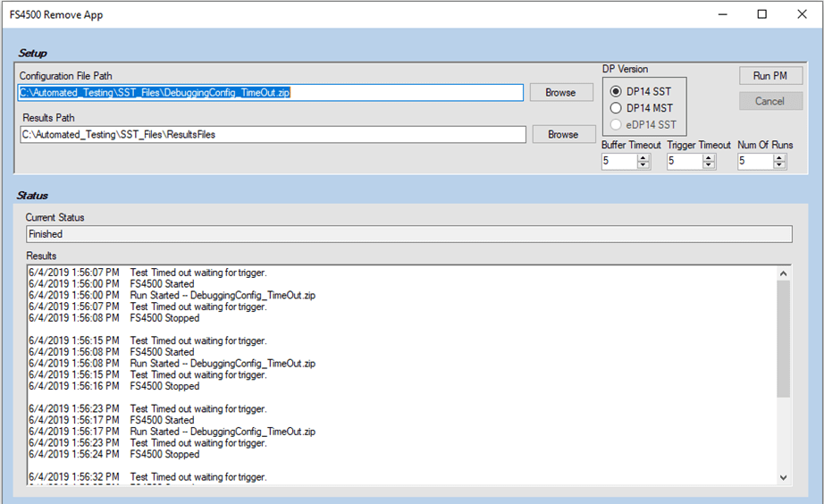This screenshot has width=824, height=504.
Task: Increase the Trigger Timeout value
Action: (709, 157)
